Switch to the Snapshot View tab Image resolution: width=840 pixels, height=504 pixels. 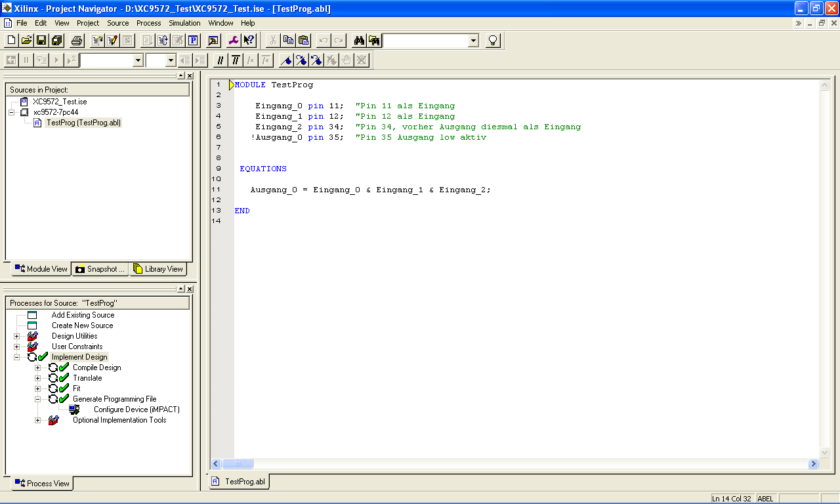click(100, 269)
